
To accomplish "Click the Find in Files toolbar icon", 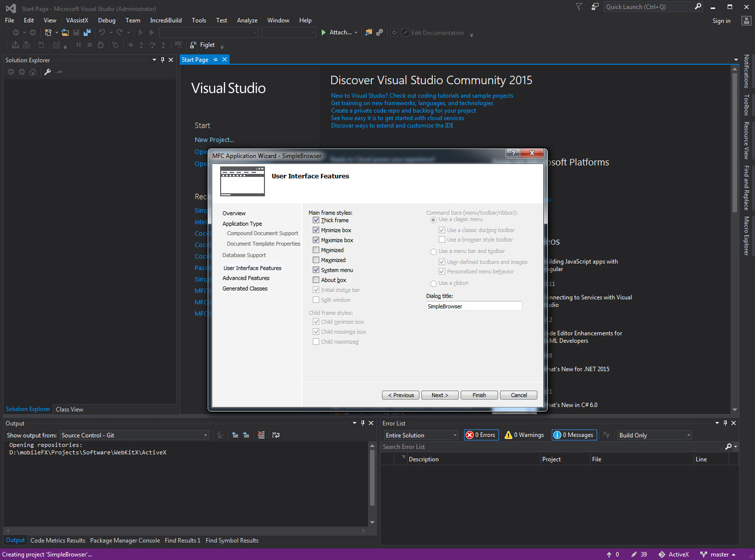I will point(369,32).
